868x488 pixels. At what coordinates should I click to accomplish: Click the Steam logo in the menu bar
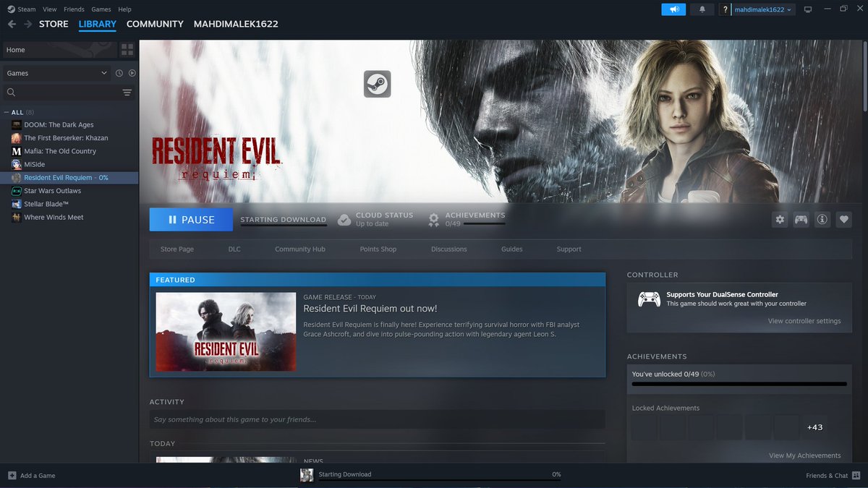coord(11,9)
